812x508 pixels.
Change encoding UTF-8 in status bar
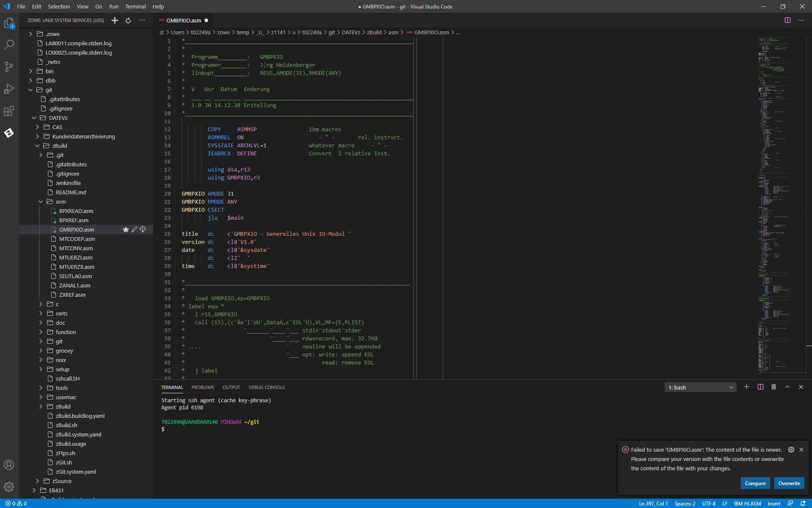click(709, 503)
